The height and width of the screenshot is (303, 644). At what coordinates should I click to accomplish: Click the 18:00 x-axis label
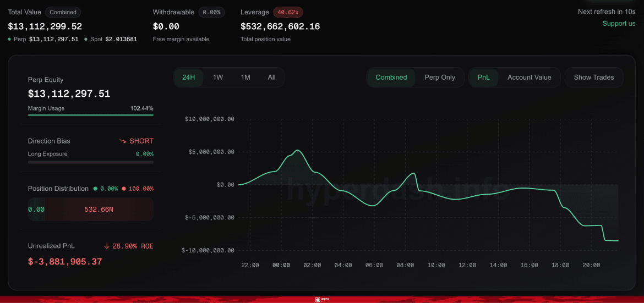560,265
